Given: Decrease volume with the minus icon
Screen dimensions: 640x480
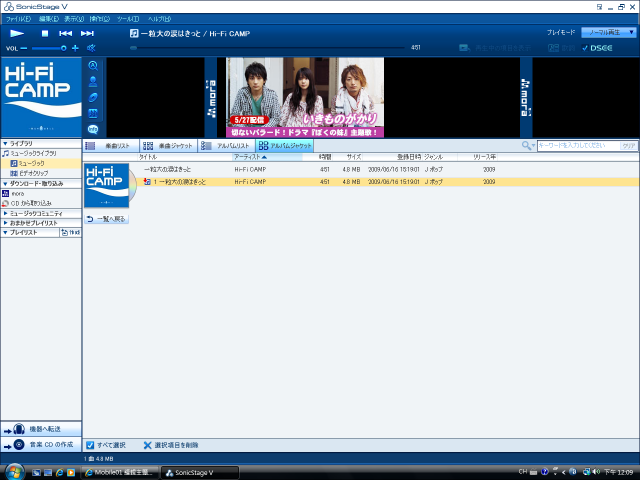Looking at the screenshot, I should [24, 48].
